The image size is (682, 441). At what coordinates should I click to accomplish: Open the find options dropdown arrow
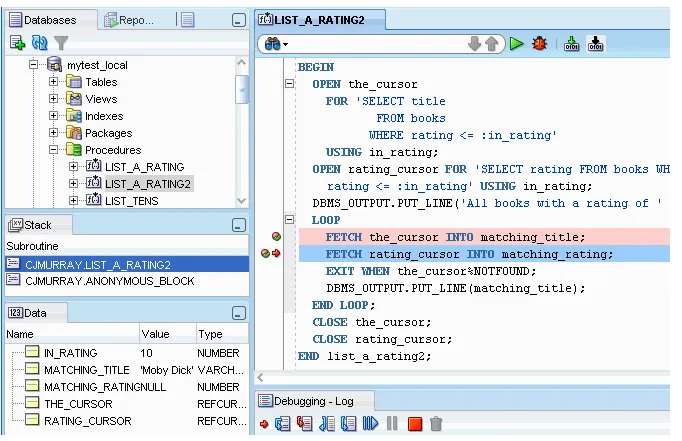tap(285, 44)
